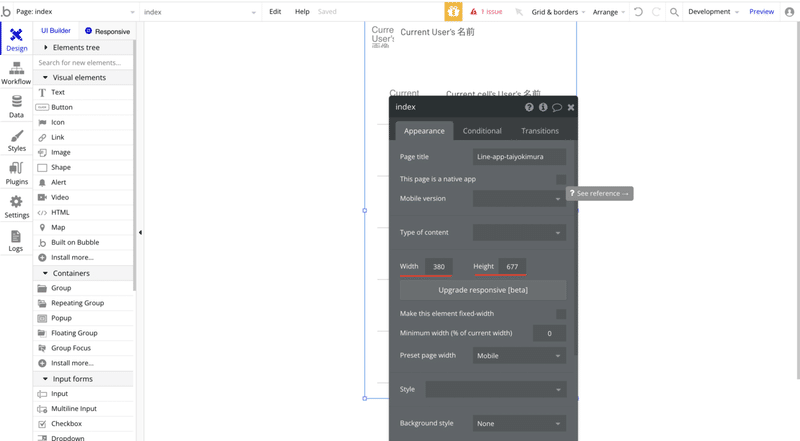Click the Upgrade responsive [beta] button
This screenshot has width=800, height=441.
click(x=483, y=290)
